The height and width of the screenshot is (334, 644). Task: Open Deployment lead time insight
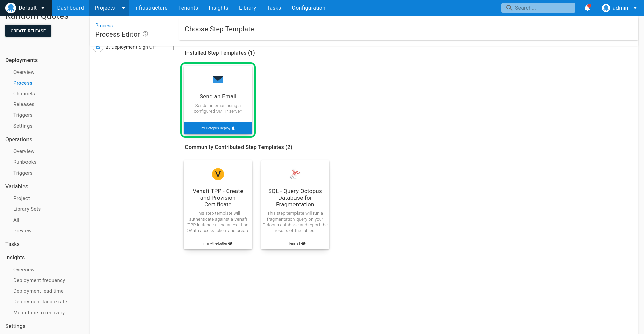pyautogui.click(x=39, y=291)
